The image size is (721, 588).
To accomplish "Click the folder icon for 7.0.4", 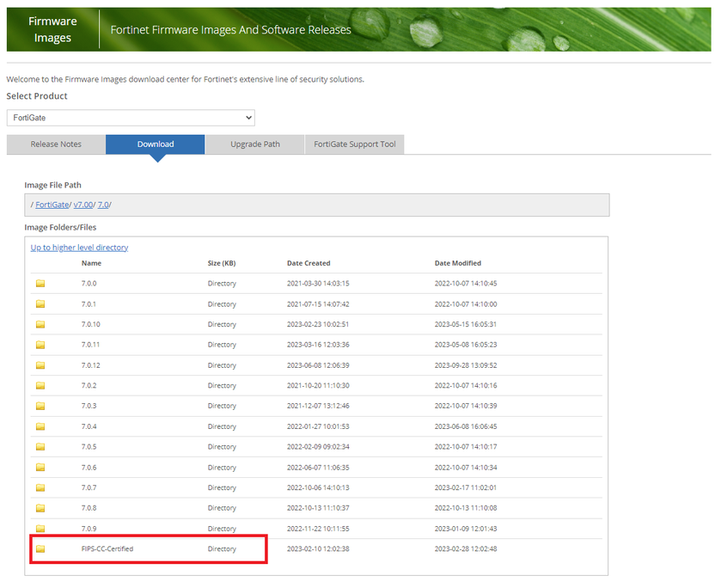I will pyautogui.click(x=40, y=426).
